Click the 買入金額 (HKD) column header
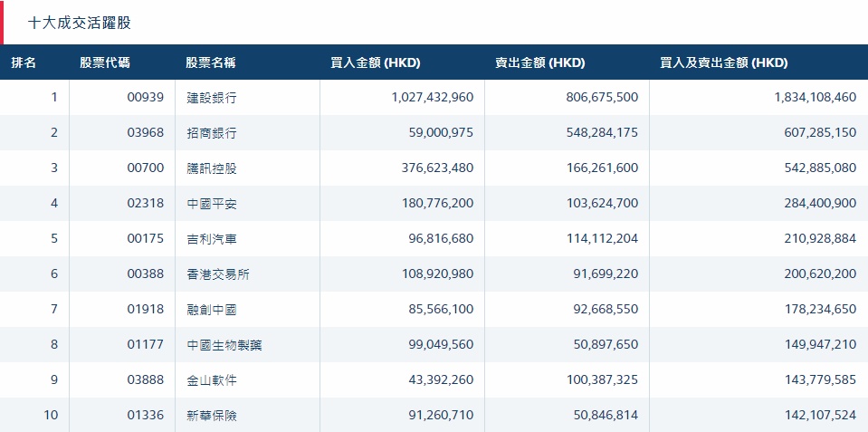Image resolution: width=868 pixels, height=432 pixels. [376, 62]
